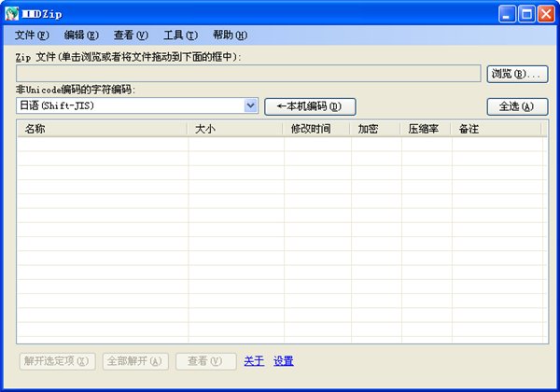The image size is (560, 392).
Task: Open the 编辑(E) menu
Action: point(81,35)
